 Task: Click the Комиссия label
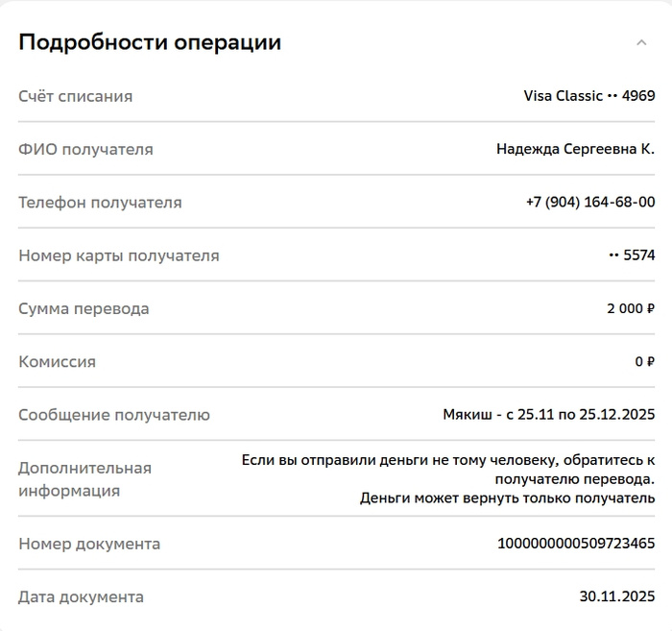(x=58, y=362)
